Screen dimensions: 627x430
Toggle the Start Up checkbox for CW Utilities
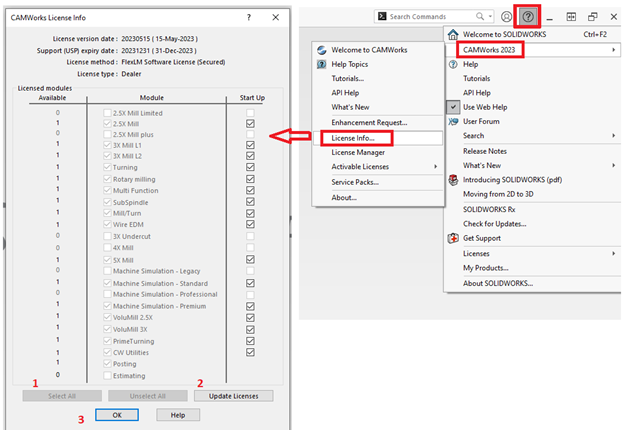click(x=250, y=352)
